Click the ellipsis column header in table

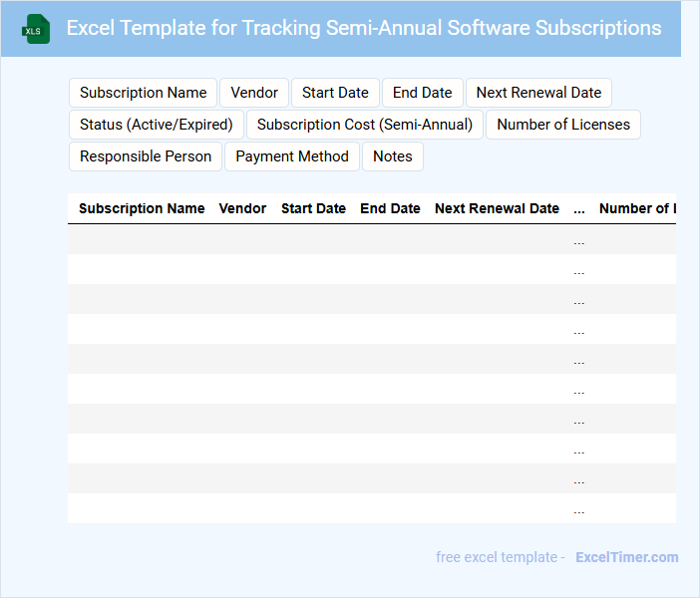pyautogui.click(x=579, y=209)
